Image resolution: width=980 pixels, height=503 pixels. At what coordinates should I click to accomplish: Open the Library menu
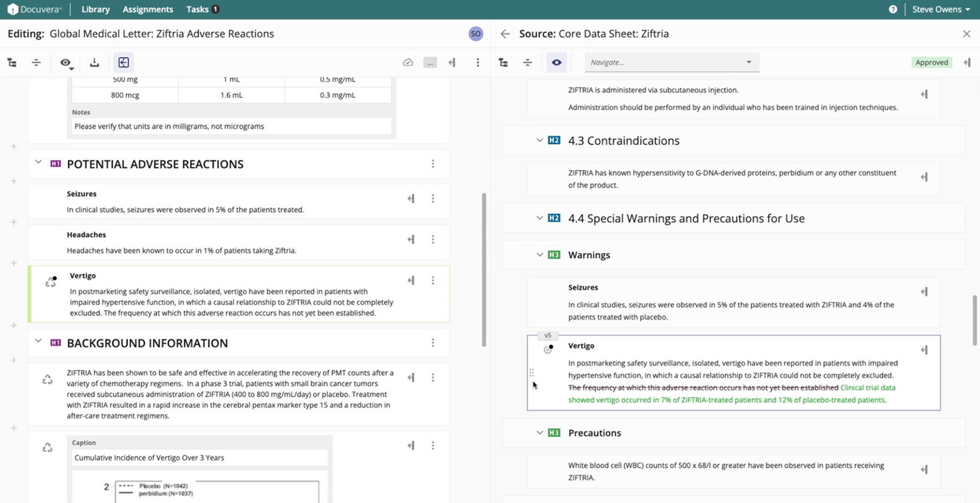[95, 10]
